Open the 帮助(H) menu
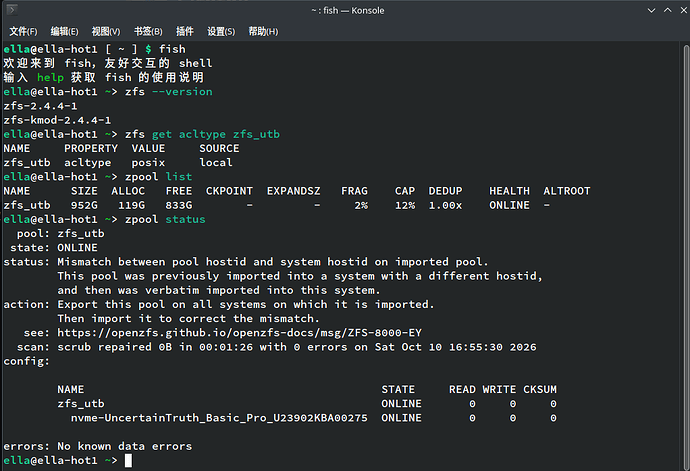The image size is (690, 471). pyautogui.click(x=263, y=31)
